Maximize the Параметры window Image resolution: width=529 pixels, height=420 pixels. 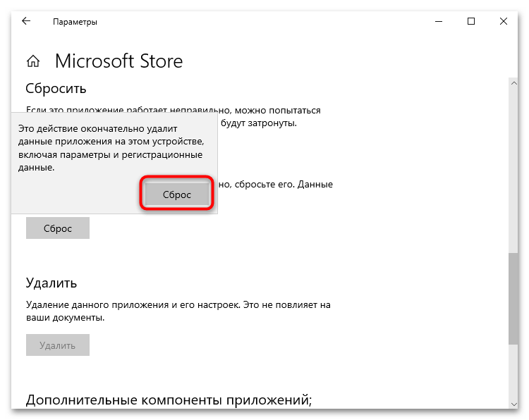[x=471, y=22]
